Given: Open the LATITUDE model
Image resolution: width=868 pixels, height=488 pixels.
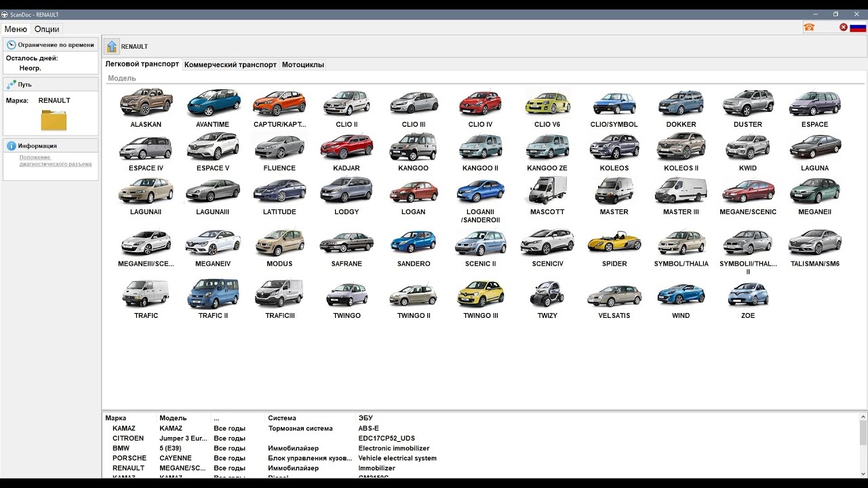Looking at the screenshot, I should tap(279, 190).
